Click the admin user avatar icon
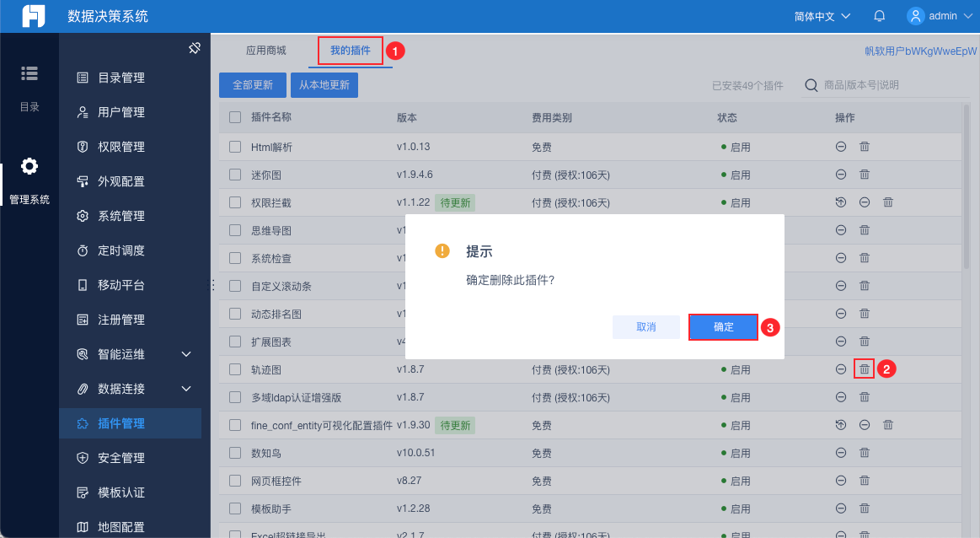 click(x=916, y=16)
